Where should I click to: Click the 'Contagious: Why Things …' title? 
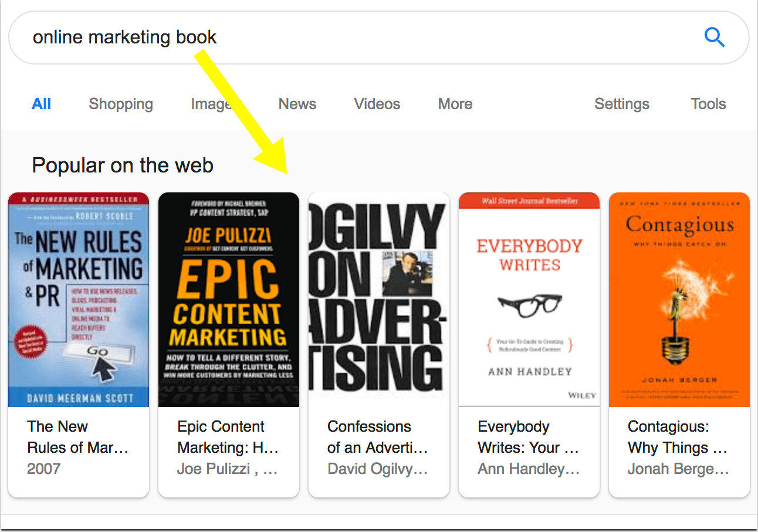point(678,437)
